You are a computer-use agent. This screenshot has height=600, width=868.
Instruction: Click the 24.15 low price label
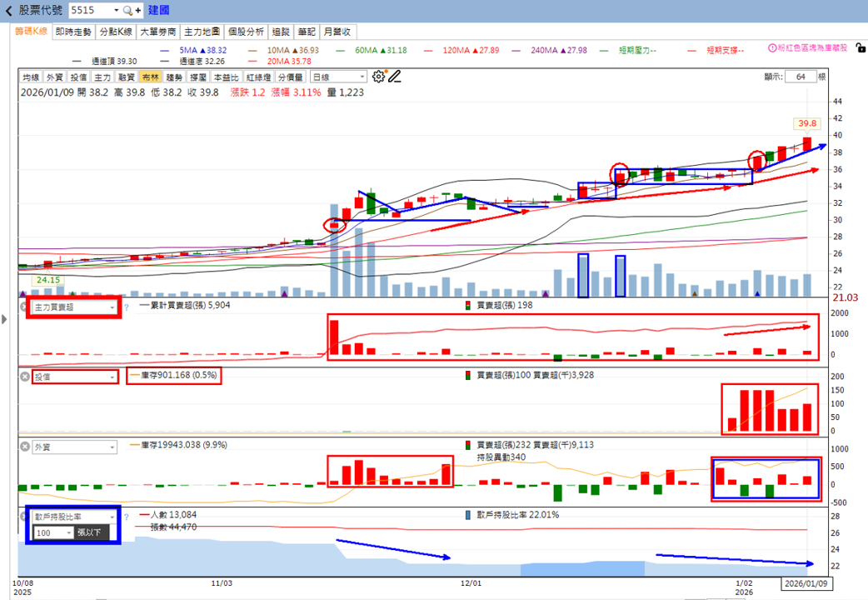48,280
